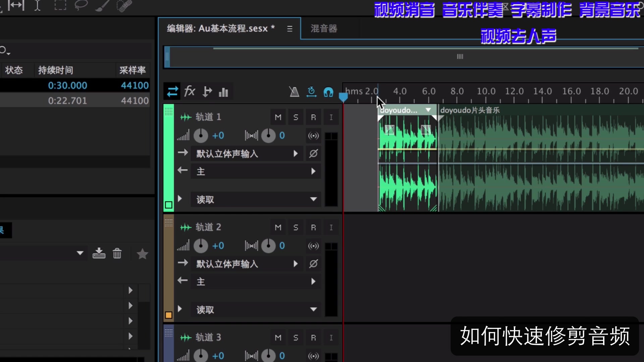
Task: Select the Marquee Rectangle Selection tool
Action: [60, 5]
